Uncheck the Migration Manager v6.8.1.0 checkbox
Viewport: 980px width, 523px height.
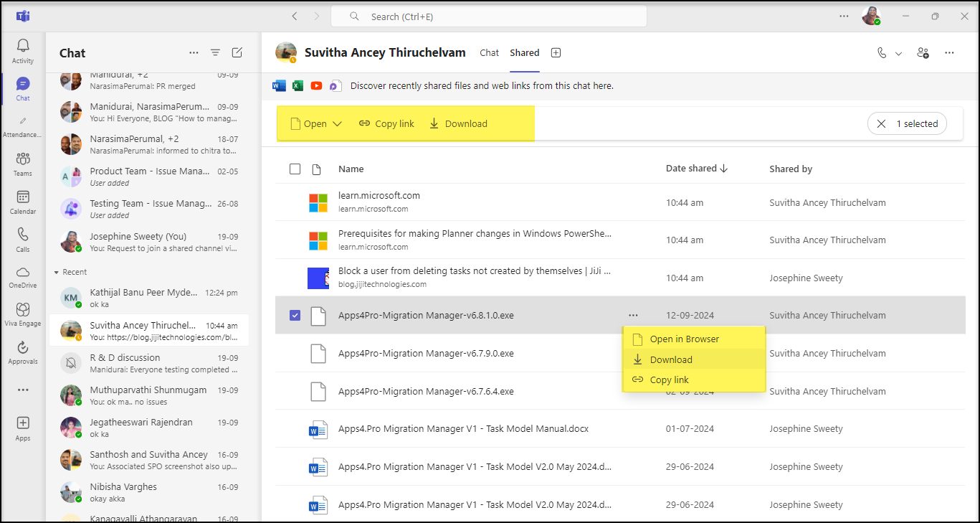pos(295,315)
